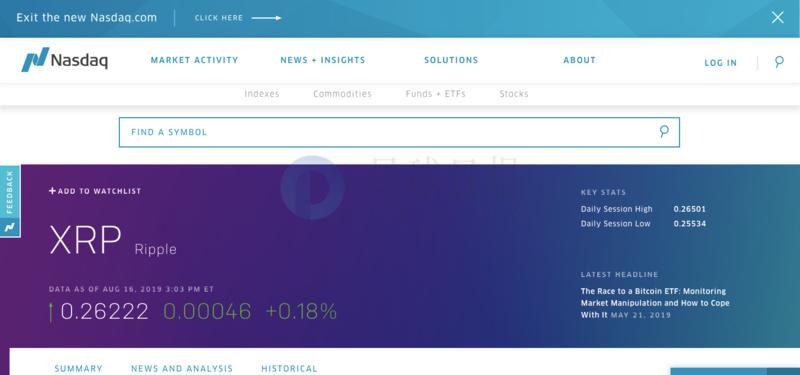This screenshot has height=375, width=800.
Task: Click the 0.00046 change value
Action: coord(207,312)
